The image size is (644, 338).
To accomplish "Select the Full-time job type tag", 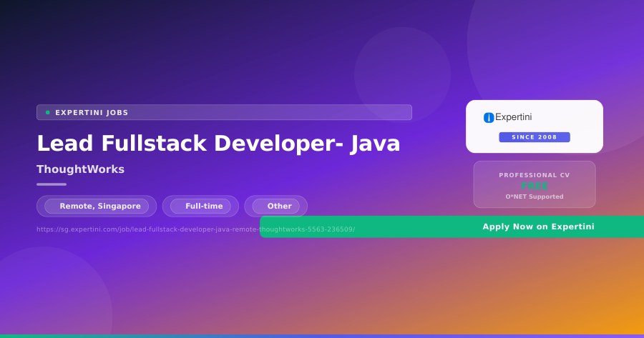I will (200, 206).
